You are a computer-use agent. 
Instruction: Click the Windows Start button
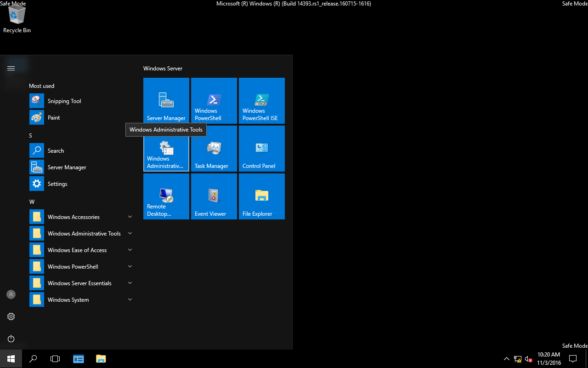pos(11,359)
